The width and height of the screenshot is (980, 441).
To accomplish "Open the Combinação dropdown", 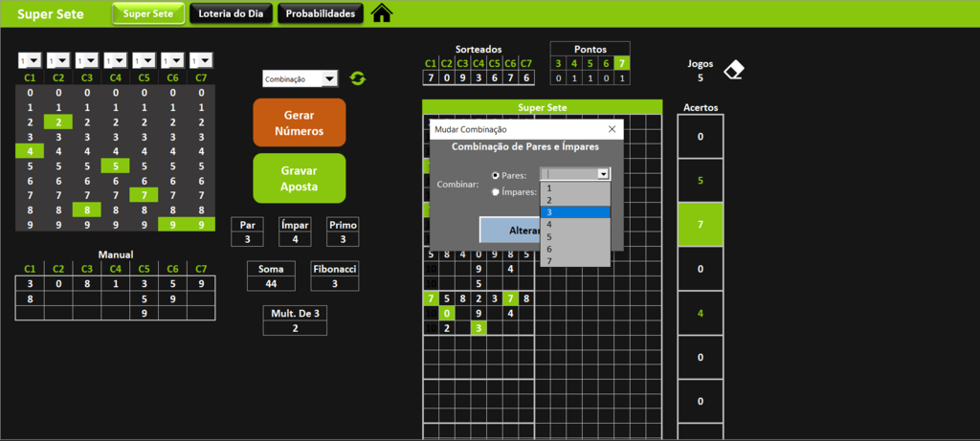I will (x=329, y=78).
